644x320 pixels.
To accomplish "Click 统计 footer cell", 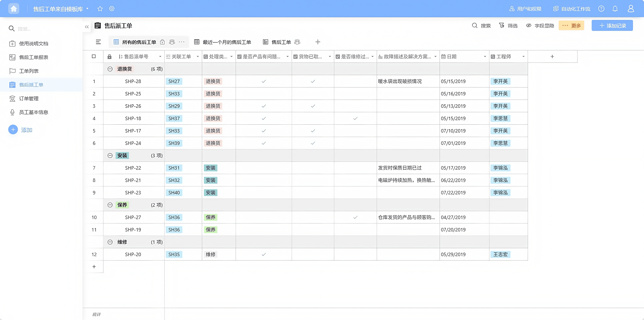I will 96,314.
